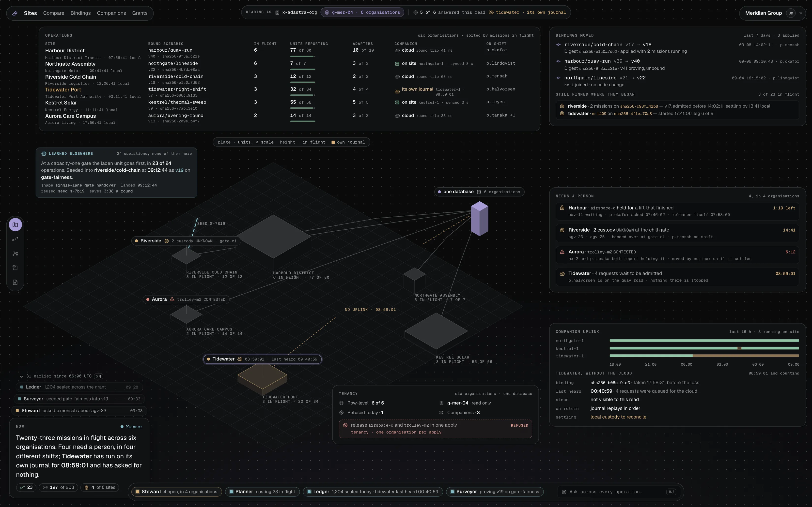Click the JM user avatar
Image resolution: width=812 pixels, height=507 pixels.
click(791, 14)
